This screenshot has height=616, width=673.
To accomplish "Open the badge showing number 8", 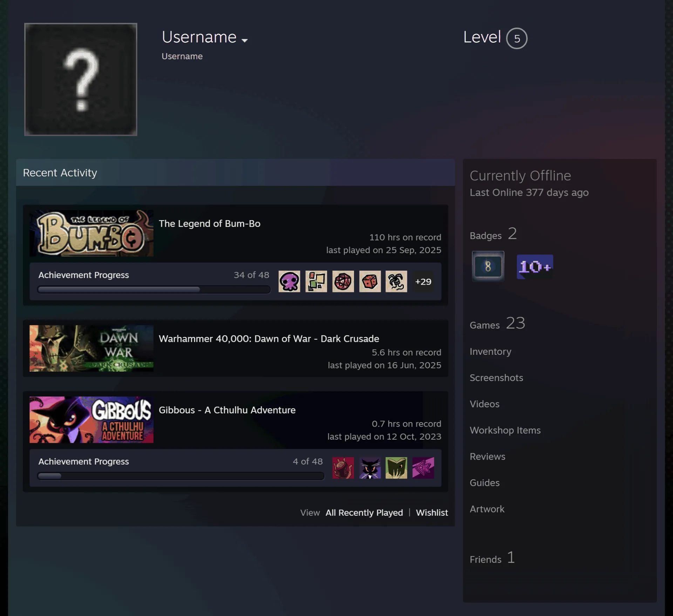I will coord(488,266).
